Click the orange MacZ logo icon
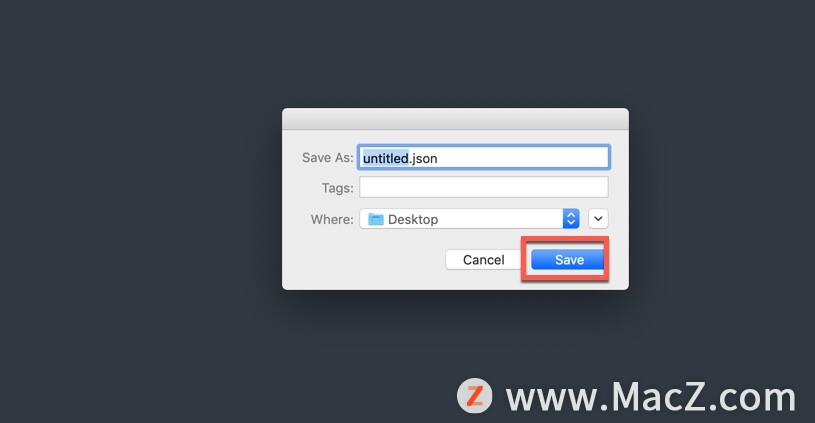Viewport: 815px width, 423px height. 475,396
